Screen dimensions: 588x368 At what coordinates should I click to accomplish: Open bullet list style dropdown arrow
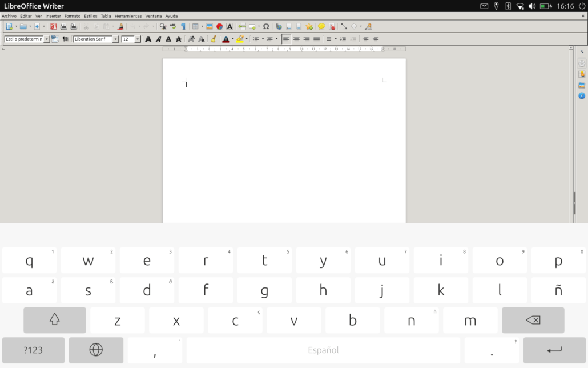pos(263,39)
